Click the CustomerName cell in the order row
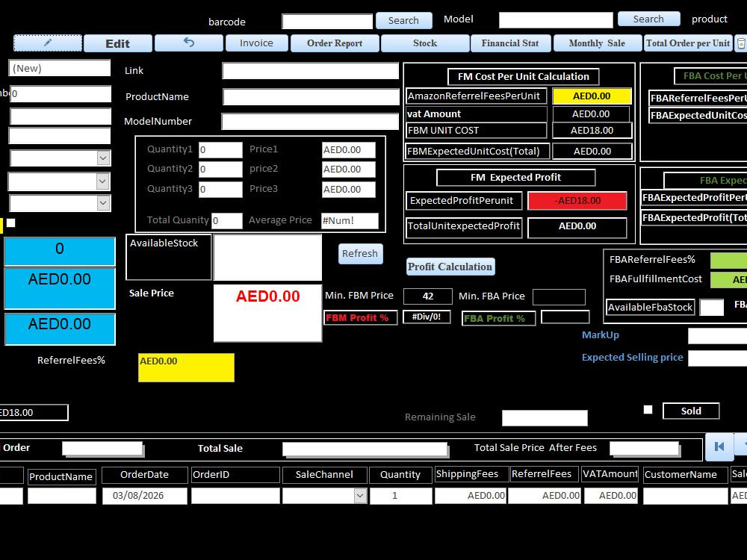 [685, 496]
